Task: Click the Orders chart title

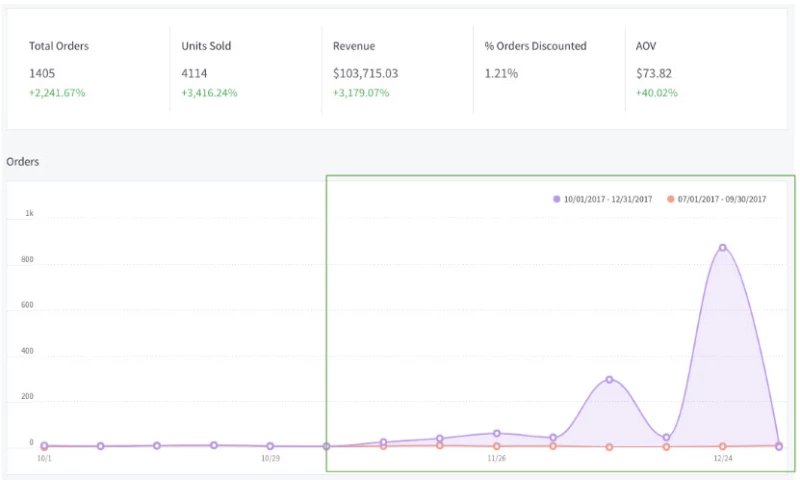Action: [x=23, y=161]
